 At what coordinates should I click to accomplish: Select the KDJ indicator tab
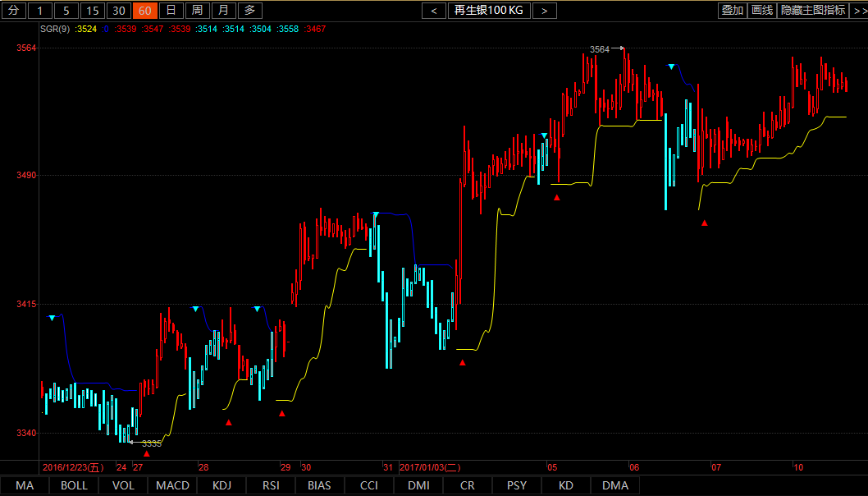(x=222, y=485)
